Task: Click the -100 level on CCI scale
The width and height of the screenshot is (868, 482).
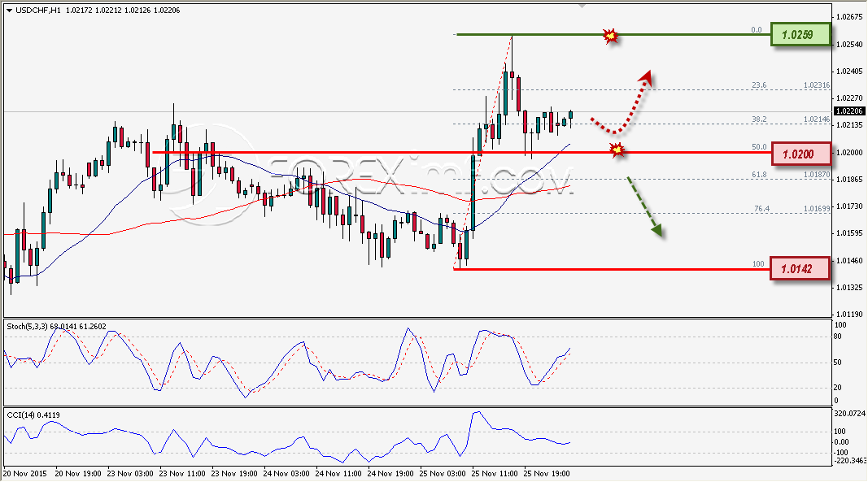Action: [x=840, y=453]
